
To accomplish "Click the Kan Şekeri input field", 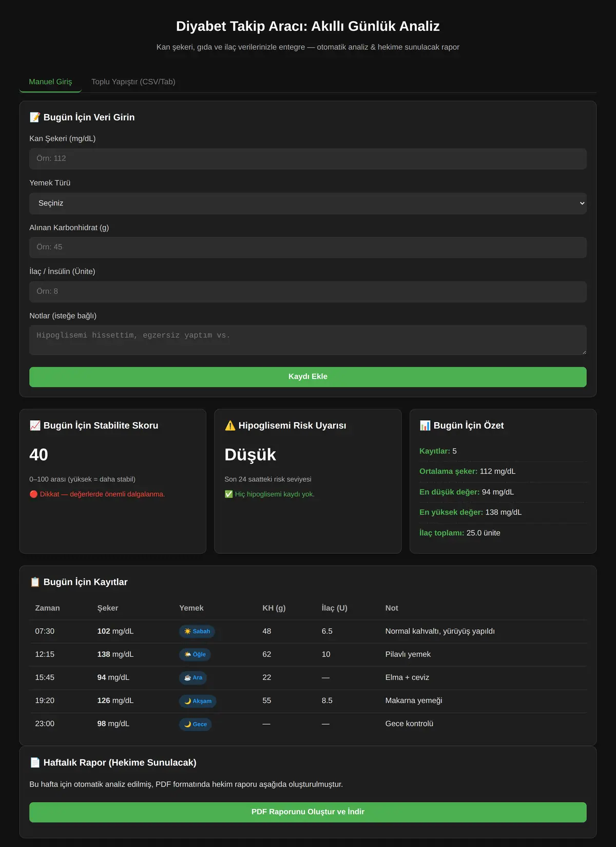I will [308, 159].
